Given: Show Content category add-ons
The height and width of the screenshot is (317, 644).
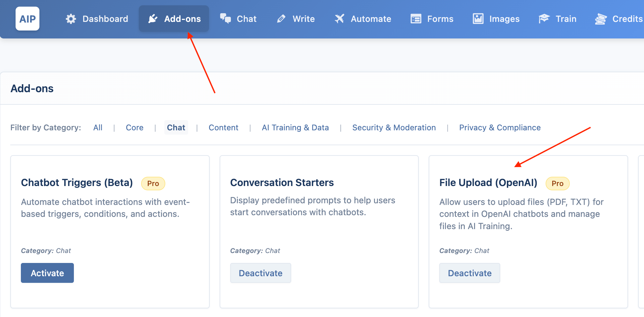Looking at the screenshot, I should pyautogui.click(x=224, y=128).
